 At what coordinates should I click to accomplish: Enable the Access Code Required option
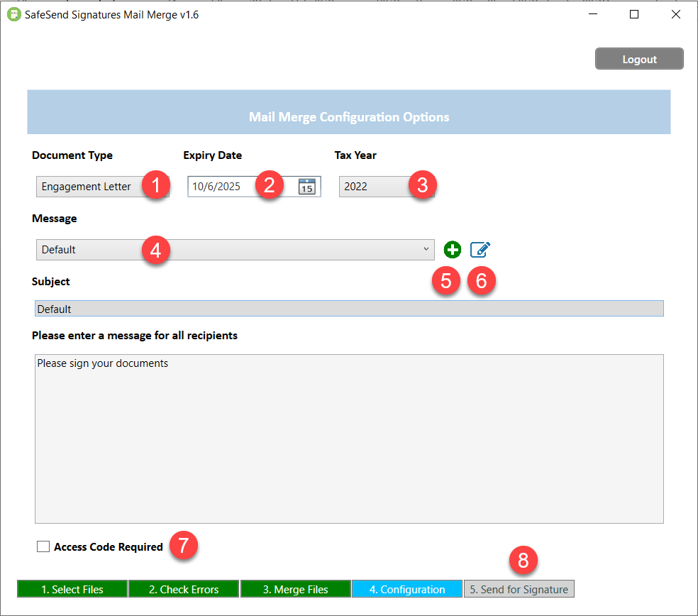pyautogui.click(x=43, y=546)
